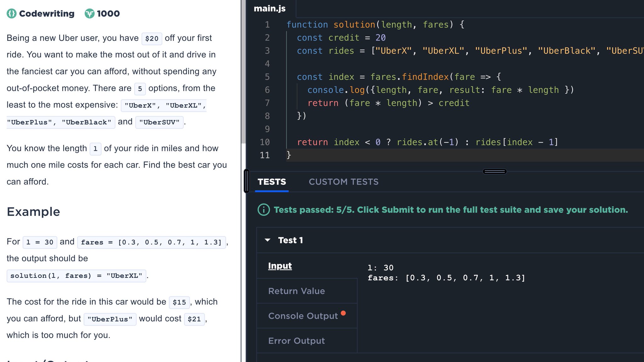Image resolution: width=644 pixels, height=362 pixels.
Task: Grab the vertical panel splitter handle
Action: click(247, 181)
